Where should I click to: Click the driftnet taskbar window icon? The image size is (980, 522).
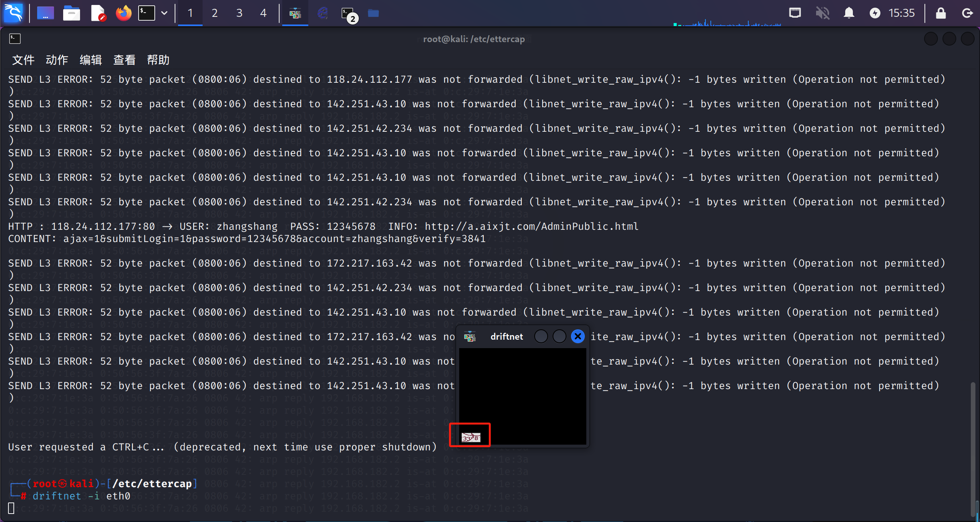pos(295,14)
